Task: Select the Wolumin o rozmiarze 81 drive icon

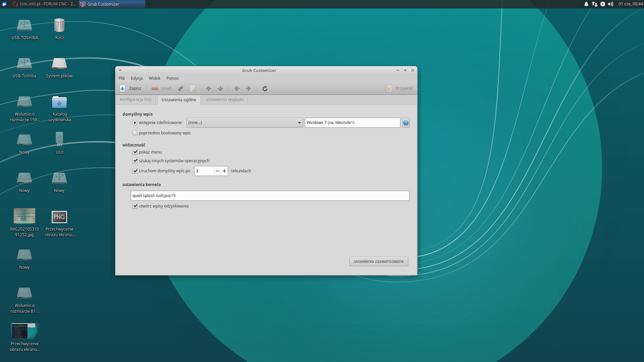Action: point(24,293)
